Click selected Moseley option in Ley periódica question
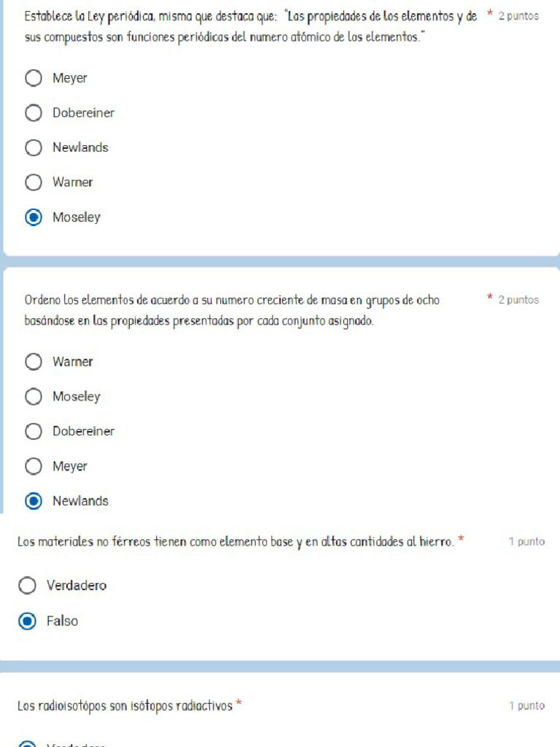The image size is (560, 747). (x=34, y=217)
